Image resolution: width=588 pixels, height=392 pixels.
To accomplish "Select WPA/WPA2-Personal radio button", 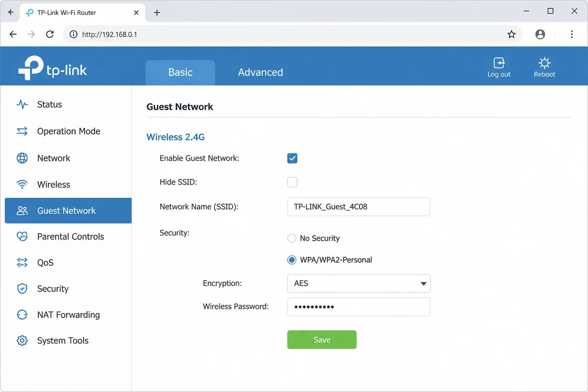I will (x=292, y=260).
